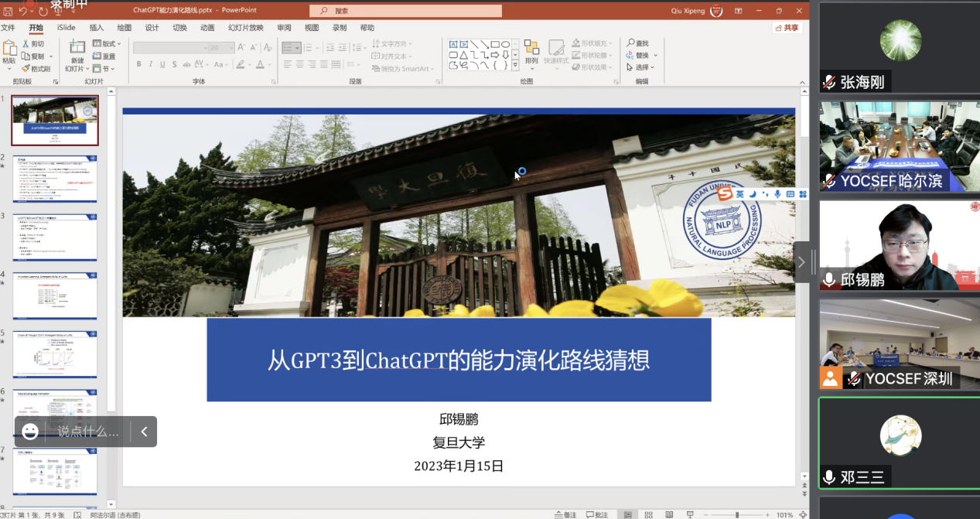Image resolution: width=980 pixels, height=519 pixels.
Task: Collapse the ribbon chevron arrow
Action: point(804,82)
